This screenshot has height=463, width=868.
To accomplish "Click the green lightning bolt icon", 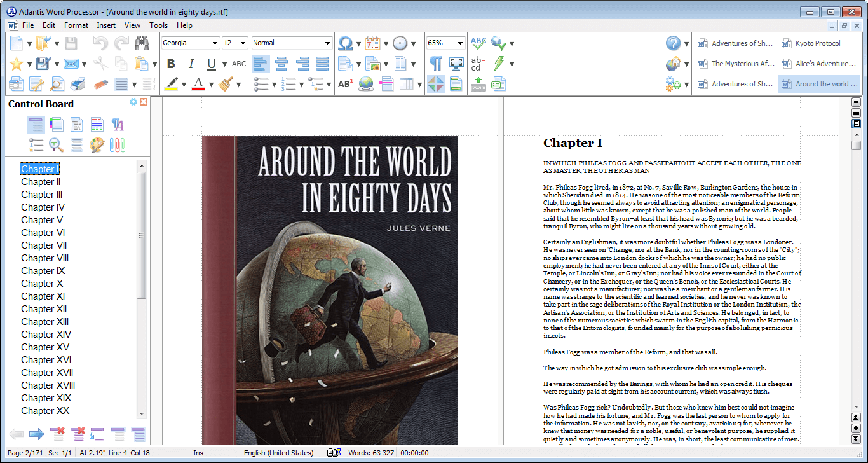I will 499,64.
